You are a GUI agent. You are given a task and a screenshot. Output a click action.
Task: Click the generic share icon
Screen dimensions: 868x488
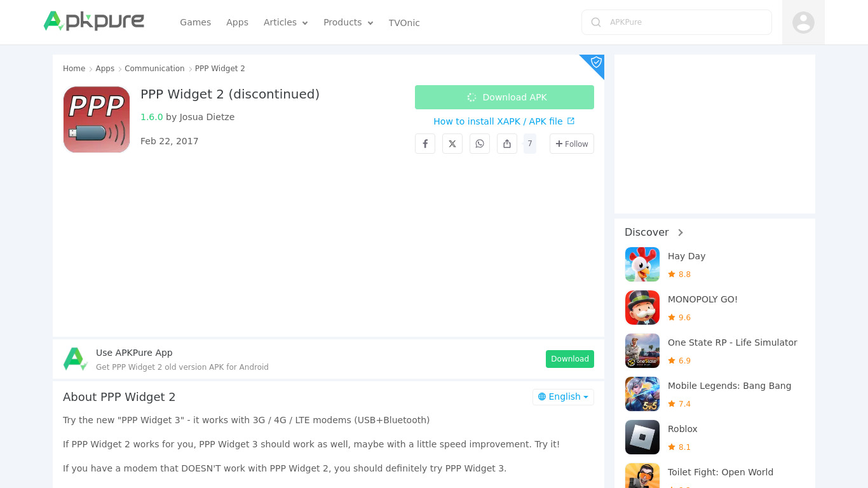(x=507, y=144)
